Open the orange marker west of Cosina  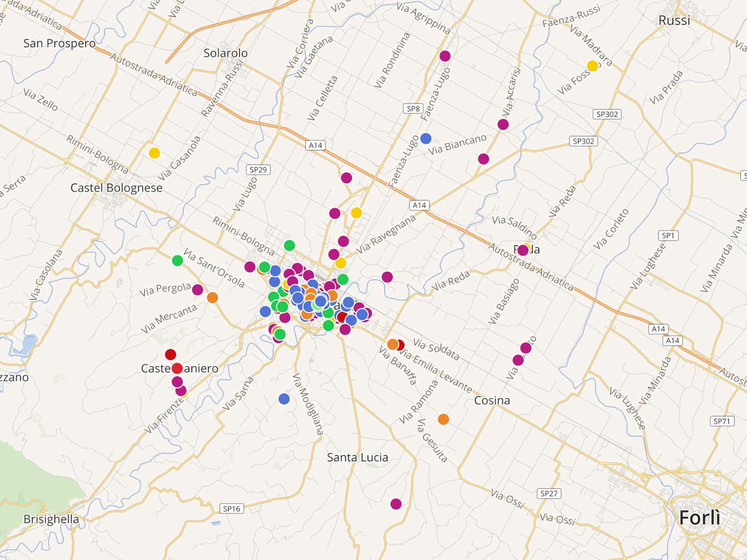pos(444,419)
